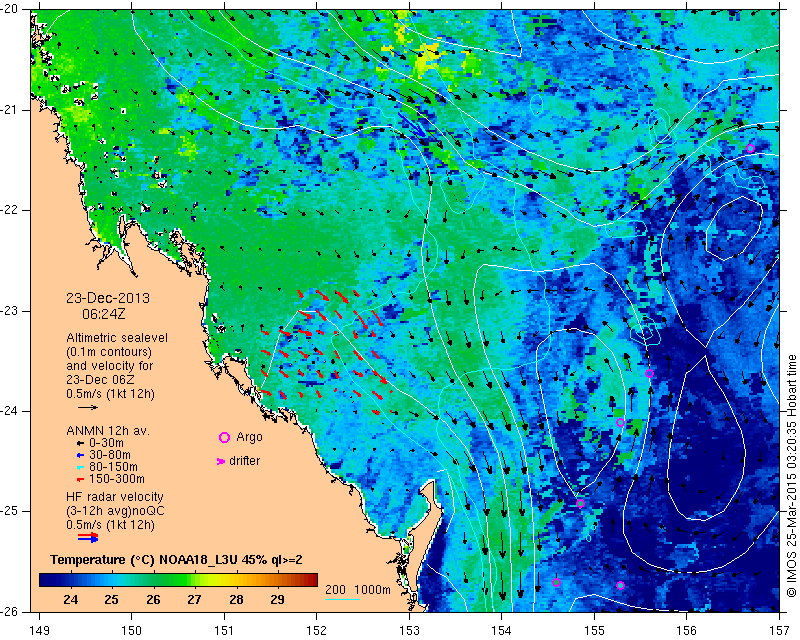Click the time label '06:24Z'
Screen dimensions: 800x640
tap(104, 314)
